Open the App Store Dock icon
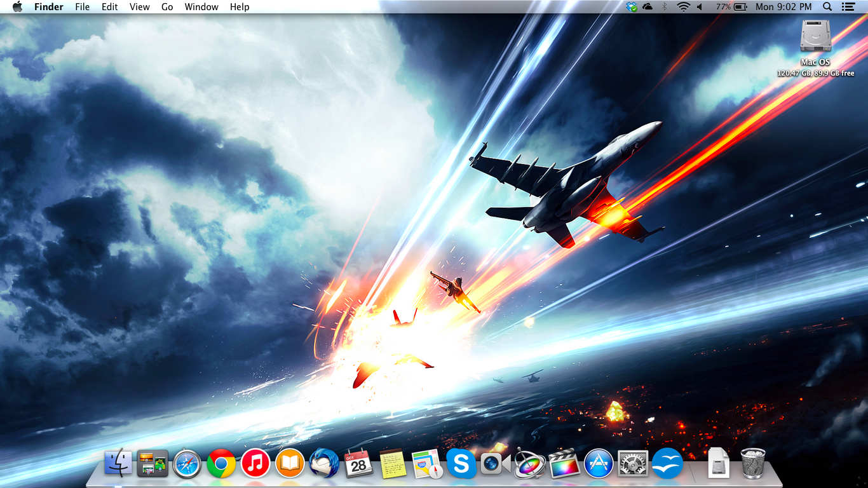868x488 pixels. [x=599, y=464]
